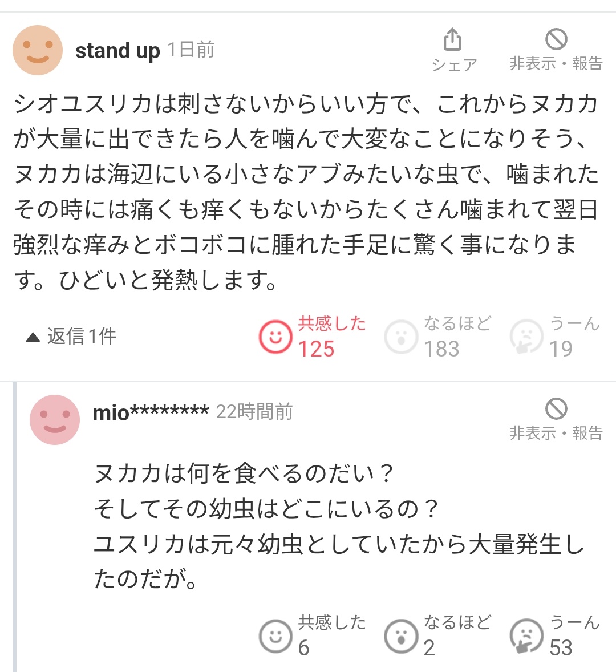
Task: Tap the 返信1件 reply count label
Action: click(x=82, y=336)
